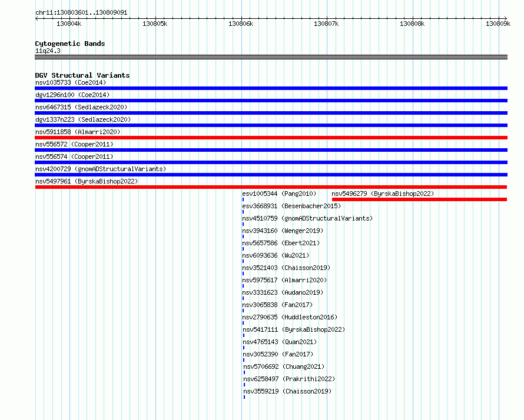Click the 130809k ruler label
Viewport: 524px width, 420px height.
[498, 24]
